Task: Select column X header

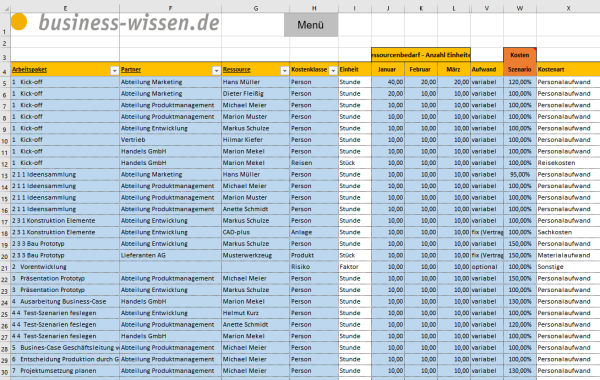Action: (568, 8)
